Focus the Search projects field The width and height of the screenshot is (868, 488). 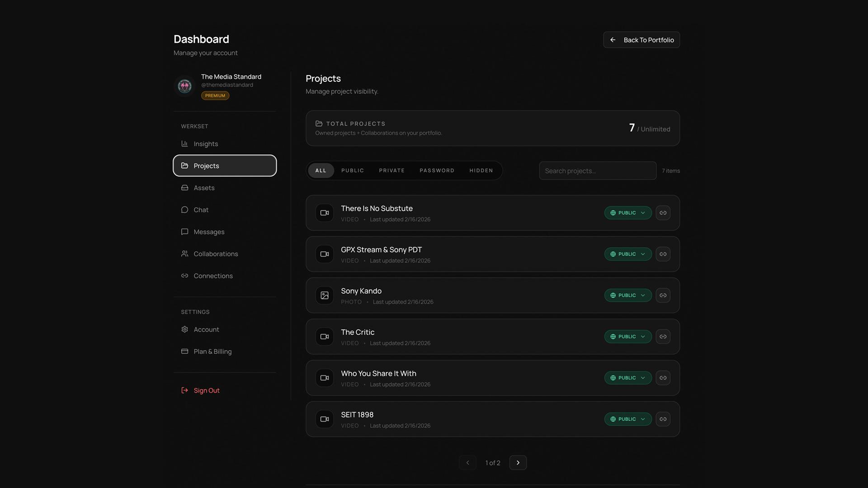pos(597,171)
